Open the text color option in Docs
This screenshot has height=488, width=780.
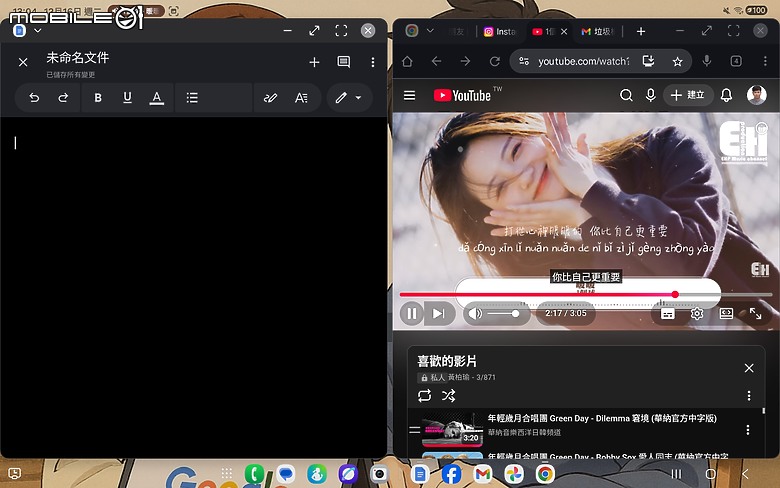coord(157,98)
